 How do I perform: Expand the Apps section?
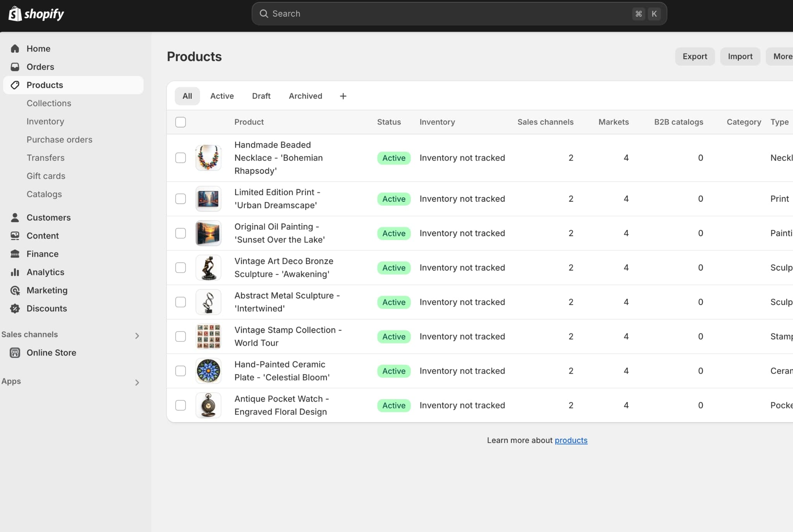coord(137,382)
